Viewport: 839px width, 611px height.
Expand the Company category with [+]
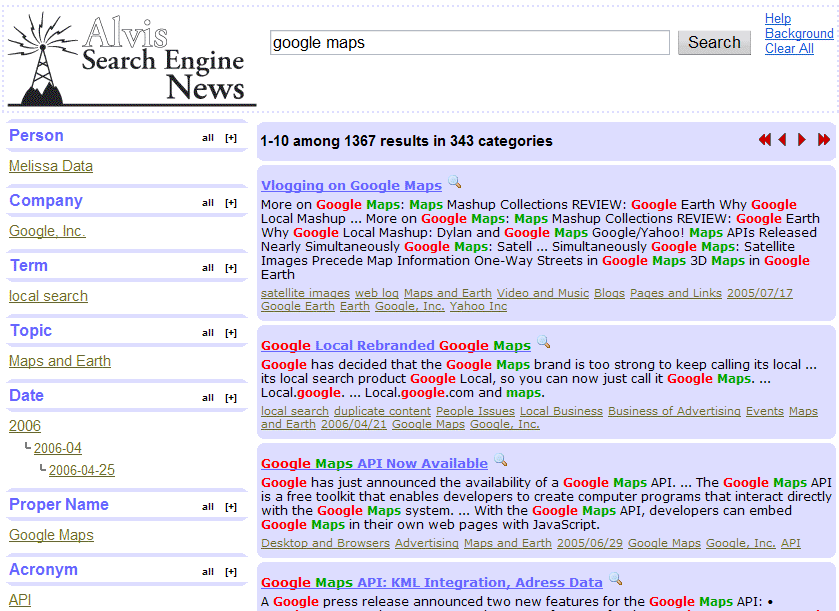click(x=231, y=203)
